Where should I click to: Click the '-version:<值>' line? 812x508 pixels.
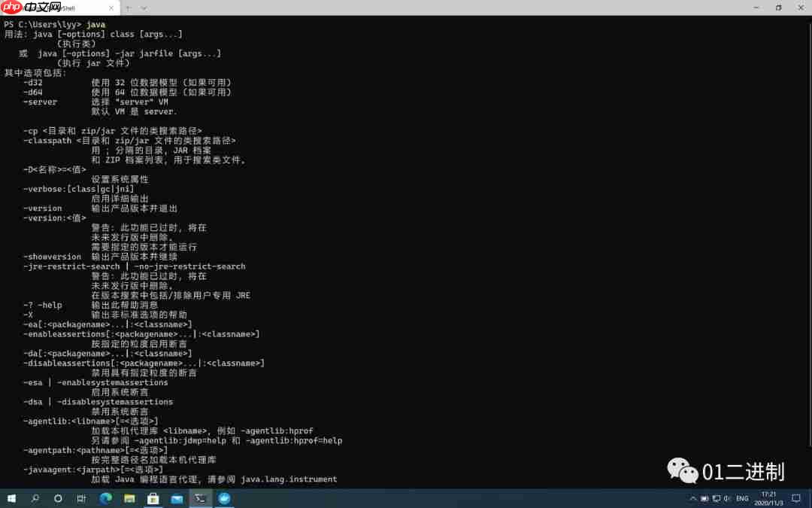click(x=54, y=218)
